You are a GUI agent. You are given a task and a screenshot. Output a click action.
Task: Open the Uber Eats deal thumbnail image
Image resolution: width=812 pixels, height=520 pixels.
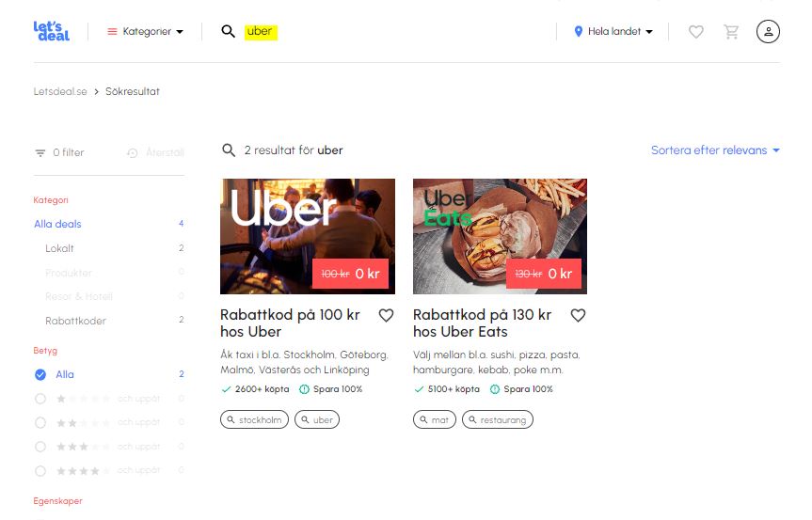point(500,236)
